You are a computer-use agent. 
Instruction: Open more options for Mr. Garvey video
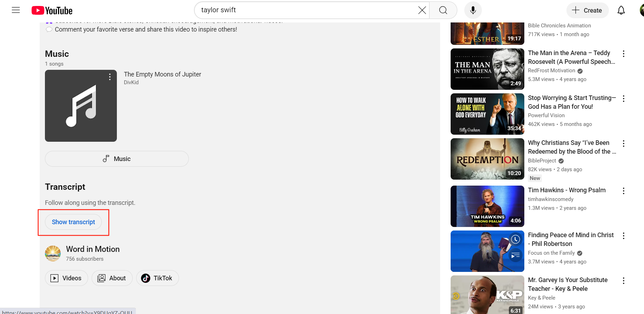click(x=624, y=281)
